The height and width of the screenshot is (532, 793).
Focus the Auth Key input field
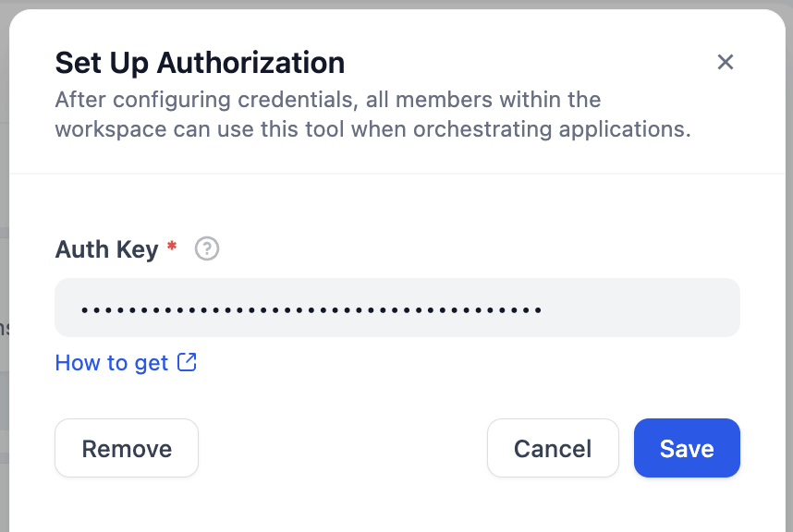point(397,308)
